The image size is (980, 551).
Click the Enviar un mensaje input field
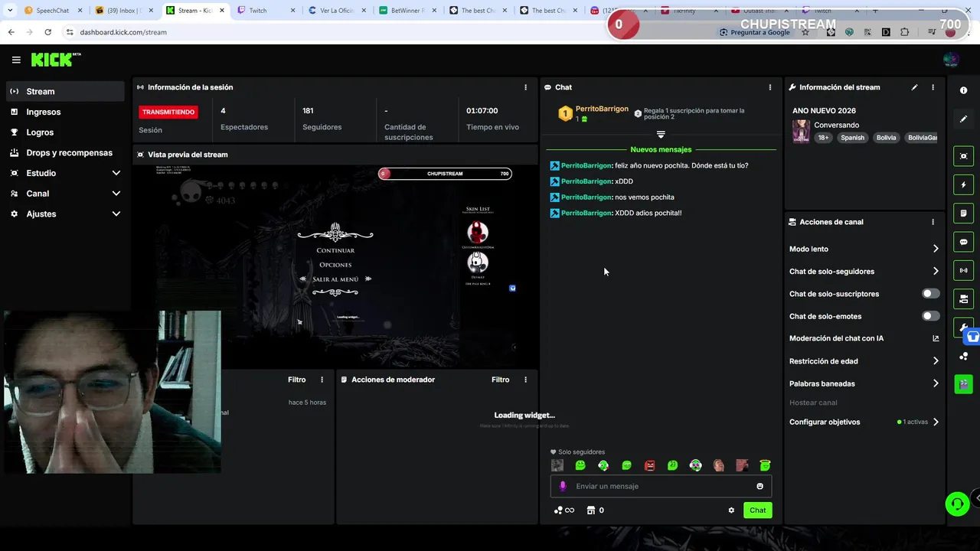pyautogui.click(x=661, y=486)
